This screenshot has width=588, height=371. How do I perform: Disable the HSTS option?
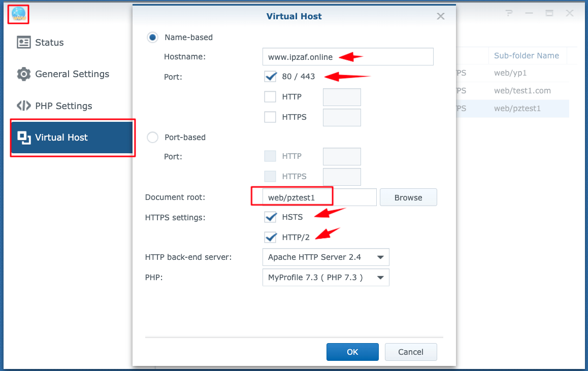pyautogui.click(x=270, y=217)
